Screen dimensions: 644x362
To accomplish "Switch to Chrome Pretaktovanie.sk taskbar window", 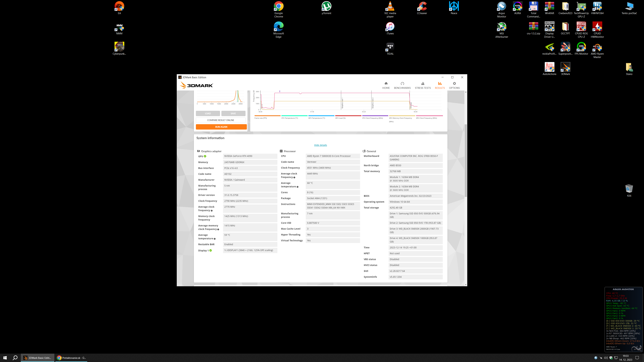I will tap(71, 358).
